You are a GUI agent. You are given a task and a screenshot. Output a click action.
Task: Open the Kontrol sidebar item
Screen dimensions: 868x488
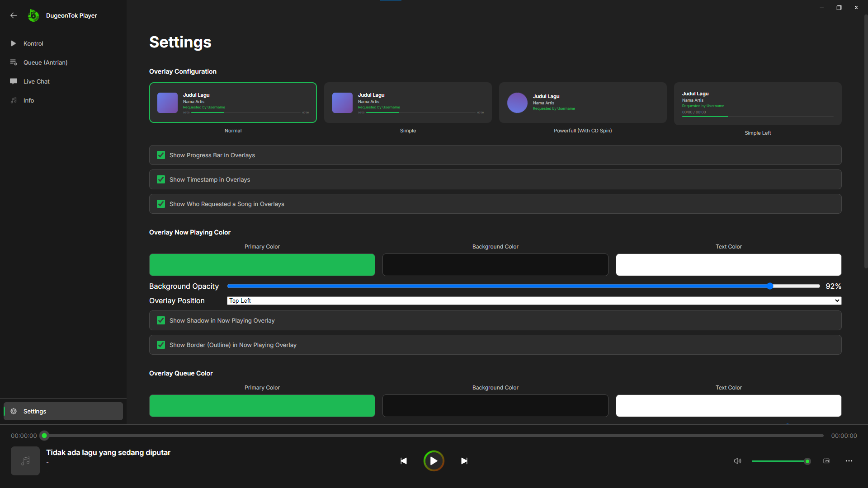click(x=33, y=43)
